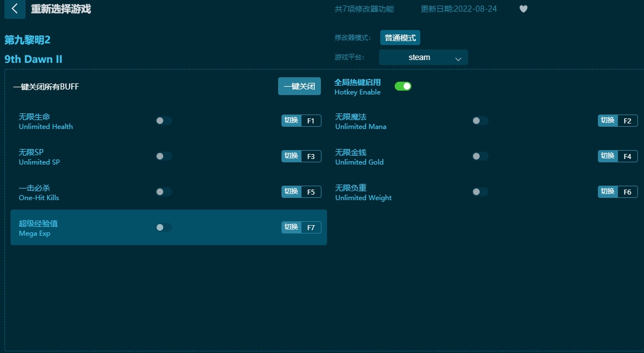Toggle the Mega Exp switch
Image resolution: width=644 pixels, height=353 pixels.
tap(163, 227)
